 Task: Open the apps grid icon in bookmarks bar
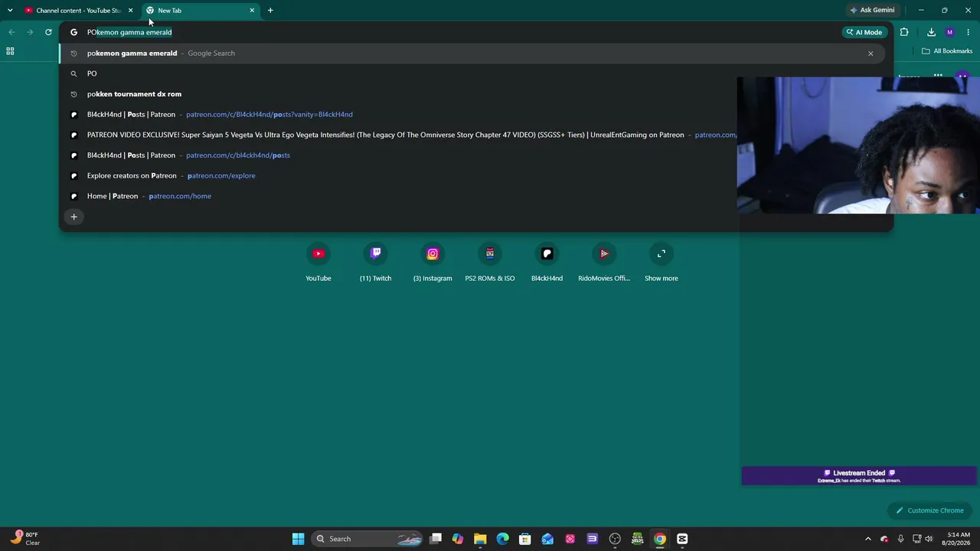coord(10,51)
